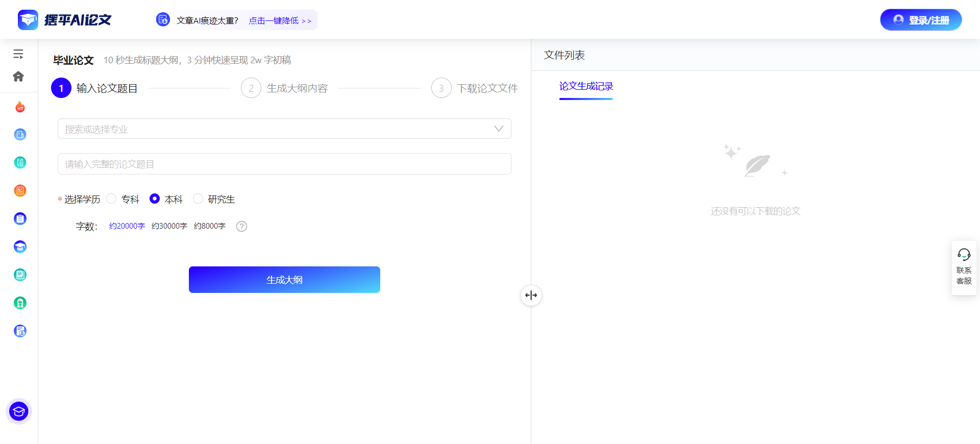Click the sidebar menu collapse icon
The image size is (980, 444).
(18, 54)
